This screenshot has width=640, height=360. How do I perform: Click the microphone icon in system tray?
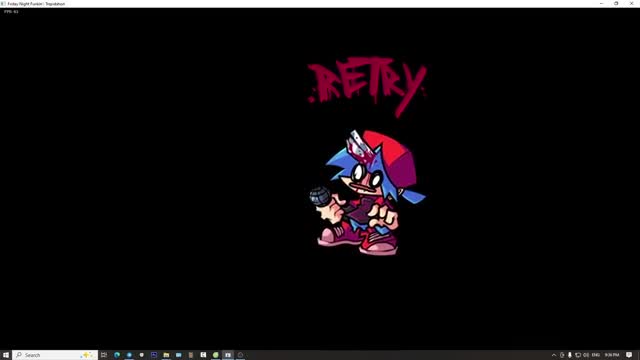click(570, 355)
